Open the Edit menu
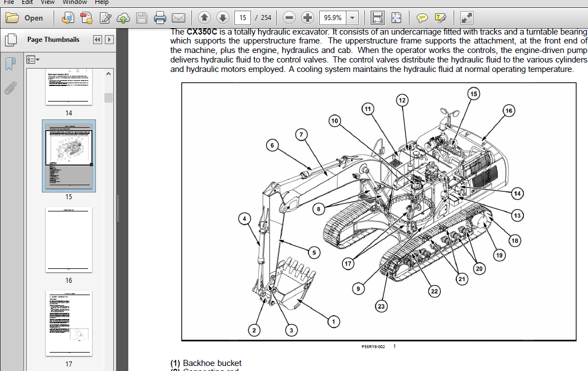The width and height of the screenshot is (588, 371). tap(27, 2)
